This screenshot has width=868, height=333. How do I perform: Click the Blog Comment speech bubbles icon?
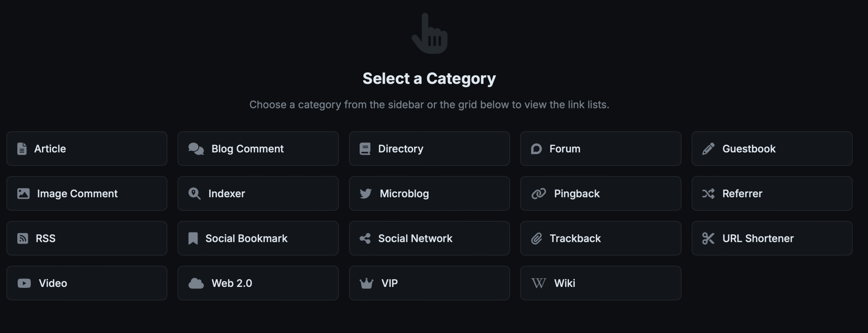click(196, 149)
